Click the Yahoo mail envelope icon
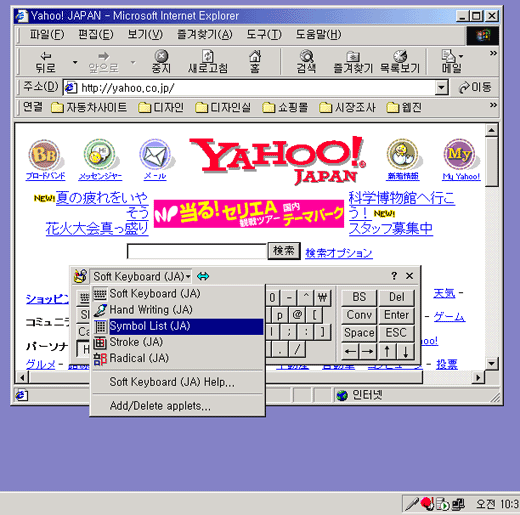The height and width of the screenshot is (515, 520). click(155, 155)
